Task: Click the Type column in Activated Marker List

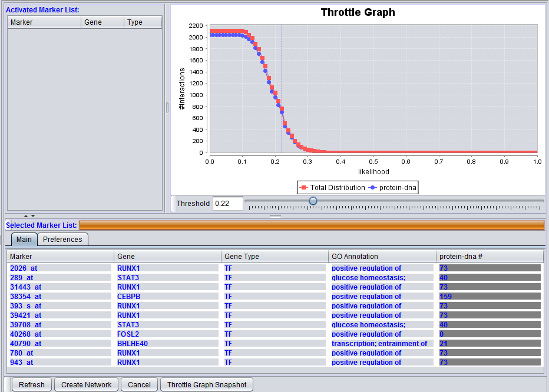Action: (142, 22)
